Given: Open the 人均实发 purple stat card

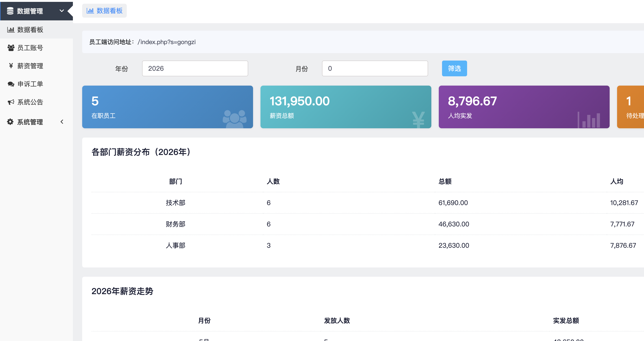Looking at the screenshot, I should click(x=524, y=107).
